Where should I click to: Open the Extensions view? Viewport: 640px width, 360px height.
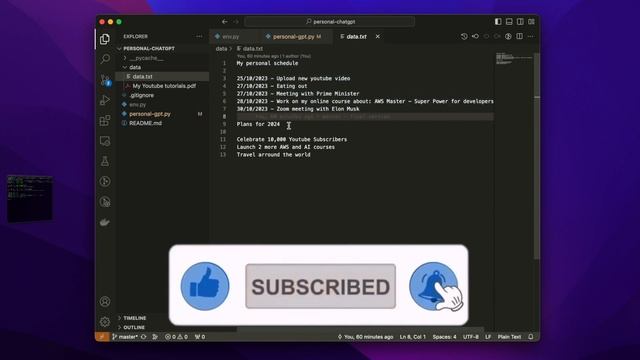pyautogui.click(x=105, y=120)
